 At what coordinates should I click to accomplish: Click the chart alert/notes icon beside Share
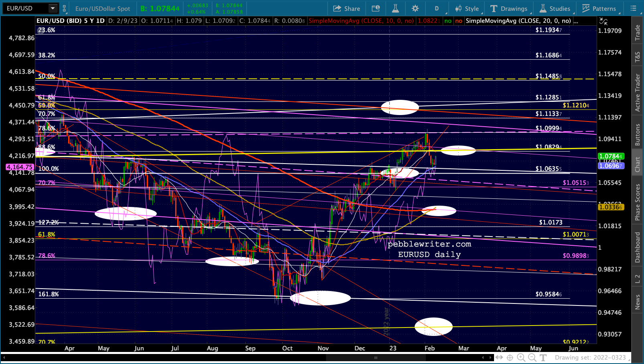point(376,8)
